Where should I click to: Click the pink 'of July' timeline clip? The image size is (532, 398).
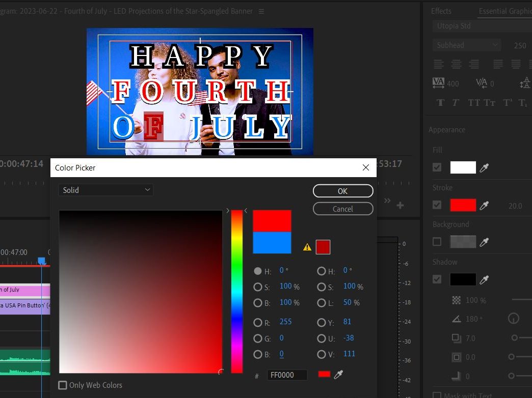click(25, 290)
